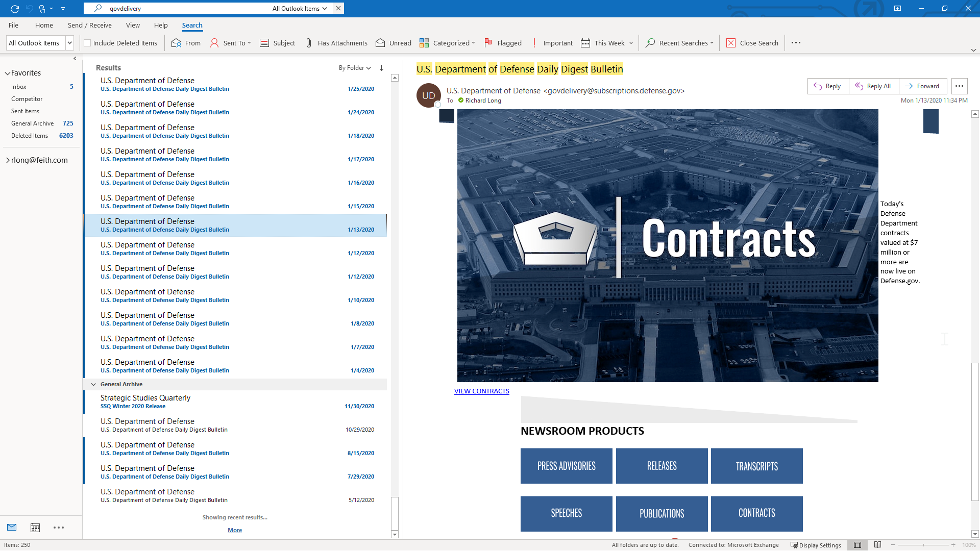Toggle the Important filter
The image size is (980, 551).
pos(552,43)
